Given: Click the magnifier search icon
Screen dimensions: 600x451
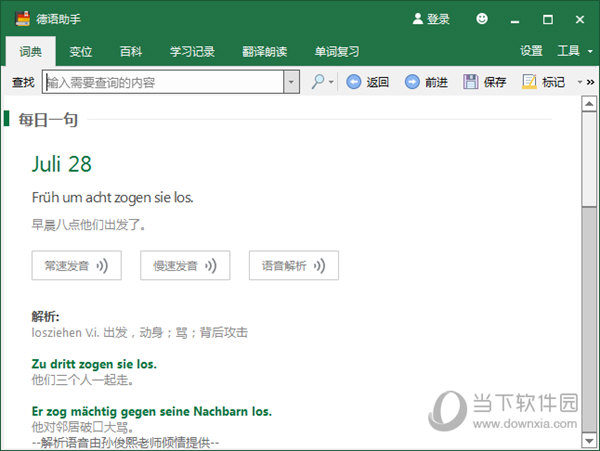Looking at the screenshot, I should (x=318, y=81).
